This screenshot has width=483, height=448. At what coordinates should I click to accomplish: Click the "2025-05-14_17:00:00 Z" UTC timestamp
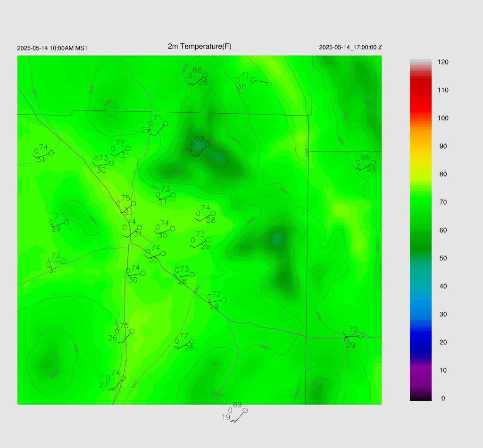tap(350, 48)
